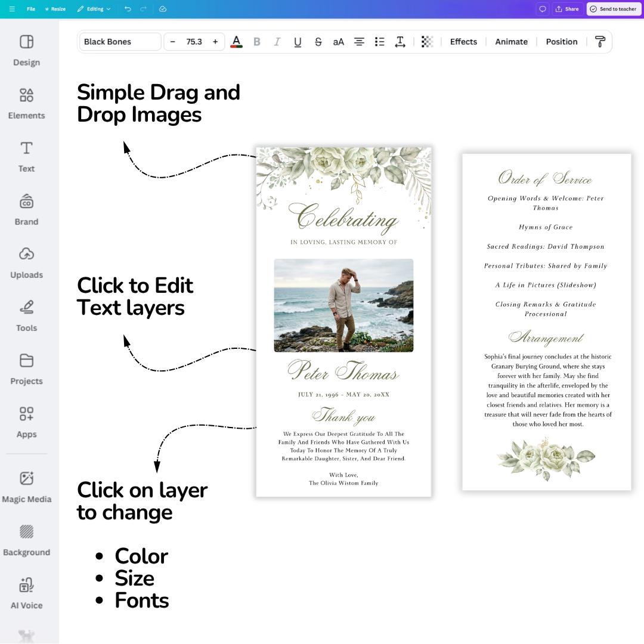Open the Position panel

(x=562, y=42)
